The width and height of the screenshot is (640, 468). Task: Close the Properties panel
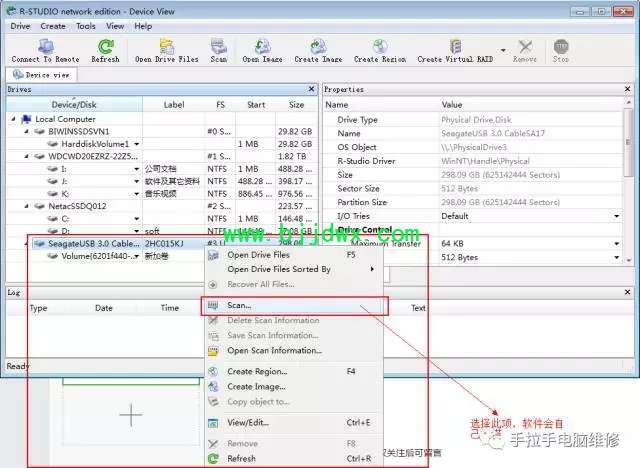[628, 89]
